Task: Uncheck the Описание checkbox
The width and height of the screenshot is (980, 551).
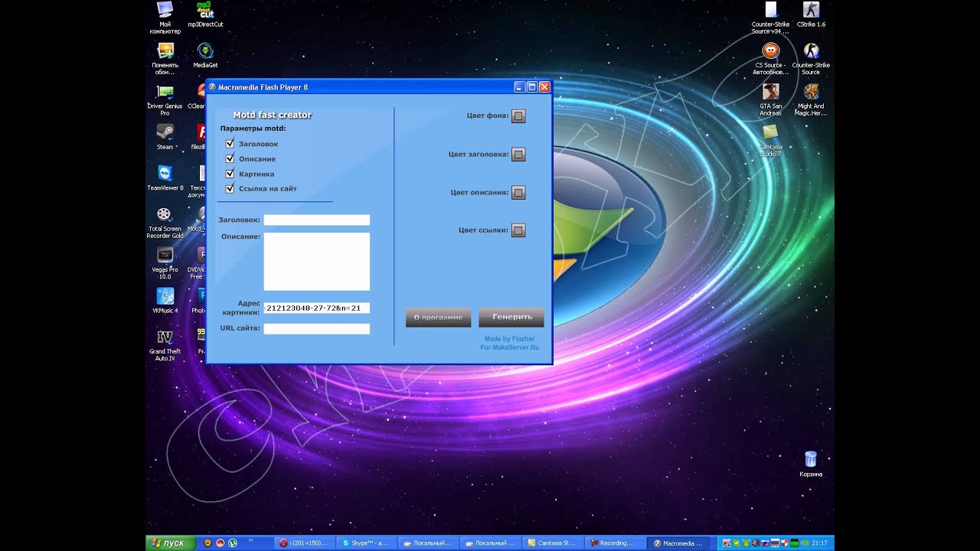Action: [x=230, y=158]
